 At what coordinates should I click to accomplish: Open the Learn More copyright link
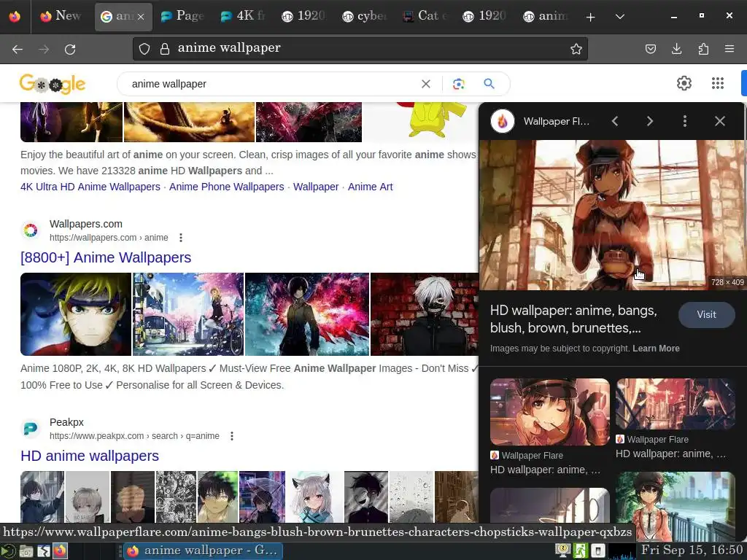point(656,349)
